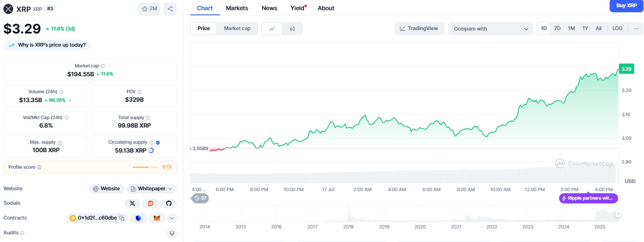Open the Compare with dropdown
The height and width of the screenshot is (242, 644).
tap(490, 29)
